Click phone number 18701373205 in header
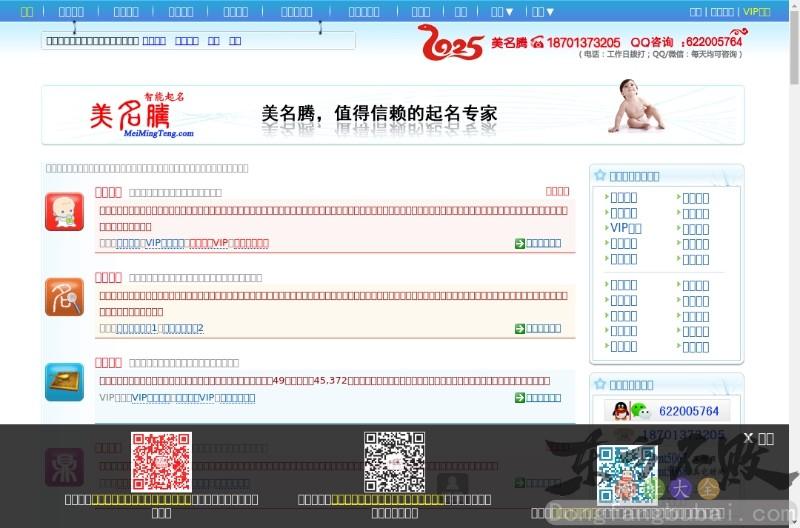 click(583, 42)
